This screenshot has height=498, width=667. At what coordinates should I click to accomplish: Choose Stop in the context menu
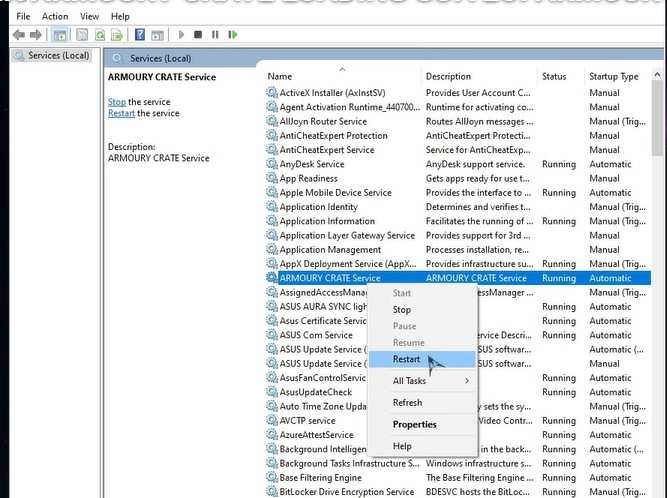(422, 310)
